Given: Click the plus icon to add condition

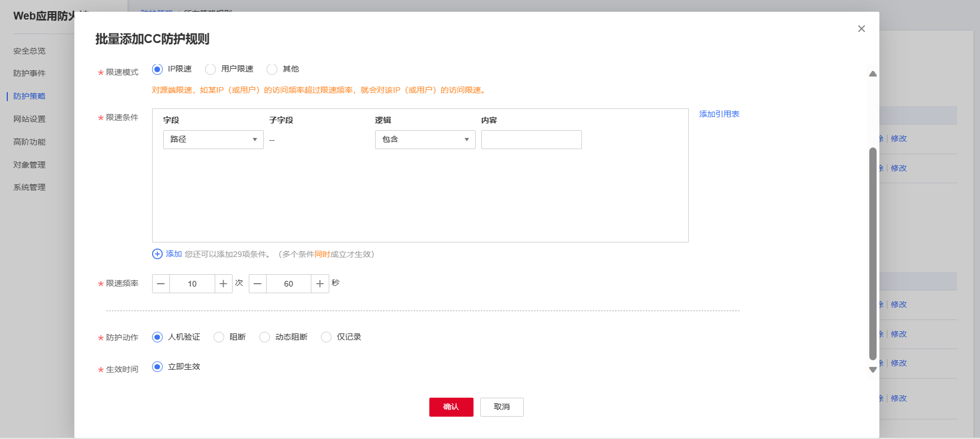Looking at the screenshot, I should click(158, 254).
